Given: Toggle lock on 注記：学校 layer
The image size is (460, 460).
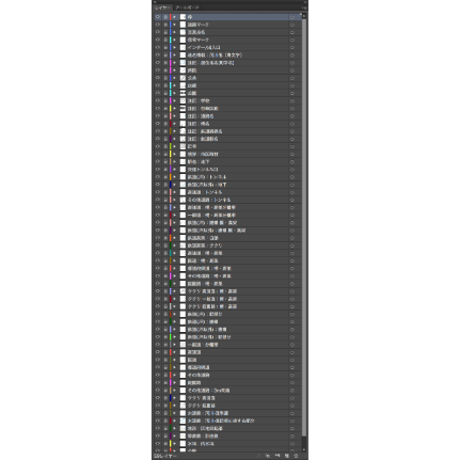Looking at the screenshot, I should point(165,101).
